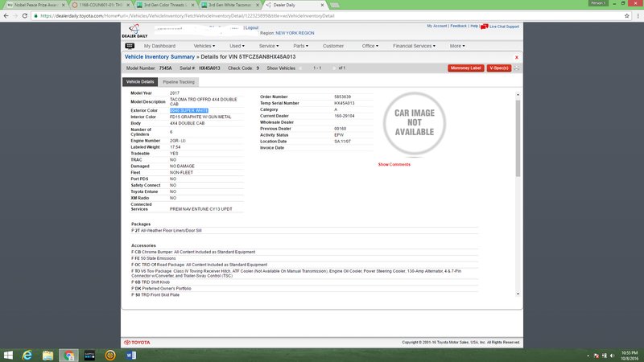Image resolution: width=644 pixels, height=362 pixels.
Task: Click the volume icon in system tray
Action: 613,356
